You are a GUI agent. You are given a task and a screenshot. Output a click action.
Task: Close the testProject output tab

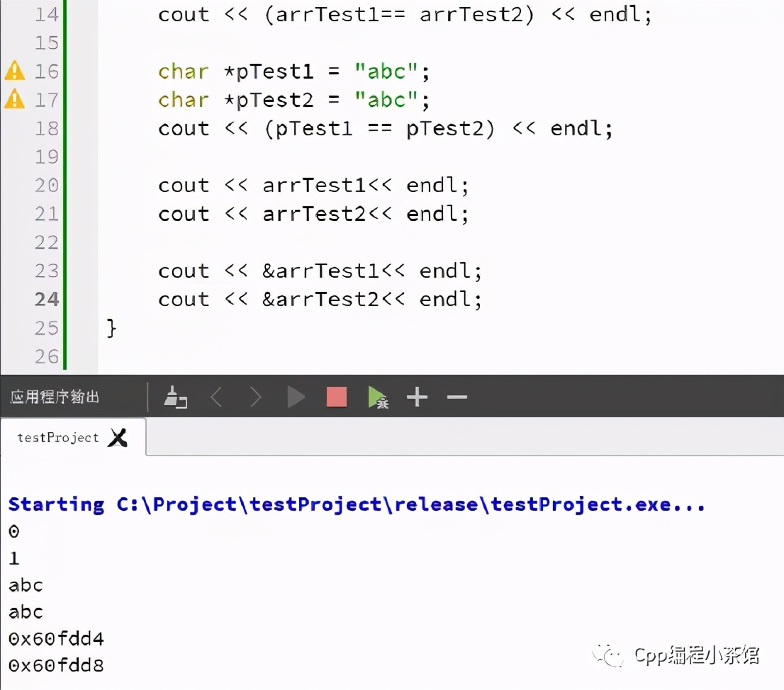(118, 438)
